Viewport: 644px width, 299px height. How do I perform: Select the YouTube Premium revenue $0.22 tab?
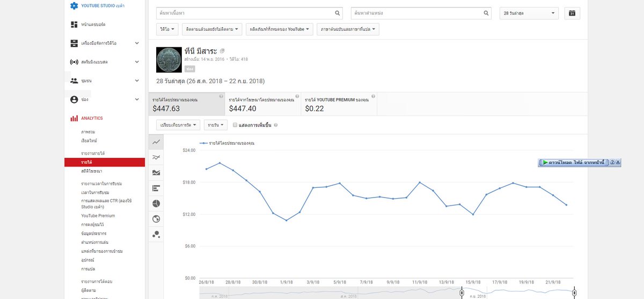pos(339,104)
